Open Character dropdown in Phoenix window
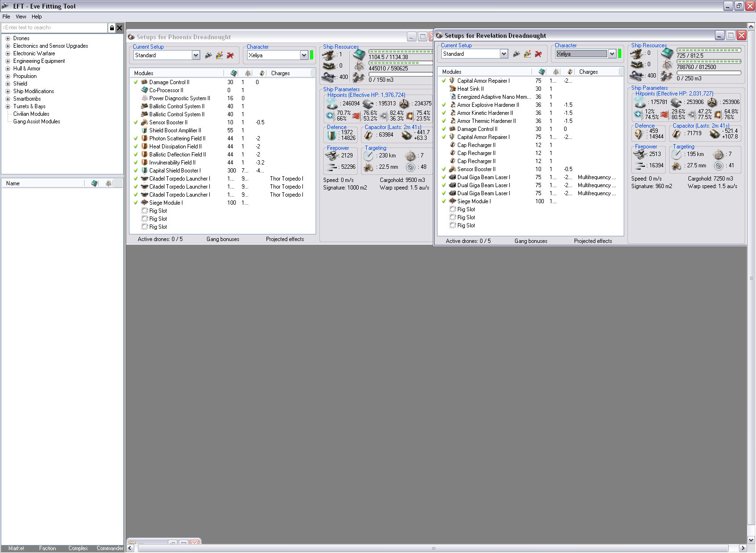Screen dimensions: 756x553 [304, 55]
